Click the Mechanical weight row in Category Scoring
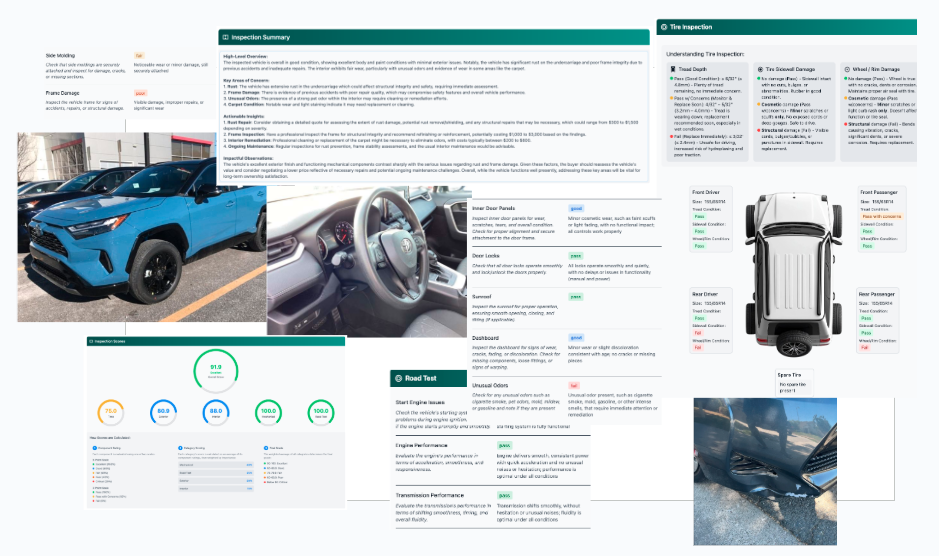The width and height of the screenshot is (939, 556). tap(216, 464)
